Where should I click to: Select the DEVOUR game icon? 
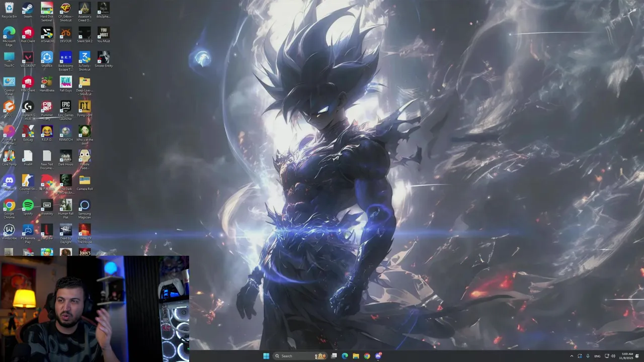pos(65,35)
